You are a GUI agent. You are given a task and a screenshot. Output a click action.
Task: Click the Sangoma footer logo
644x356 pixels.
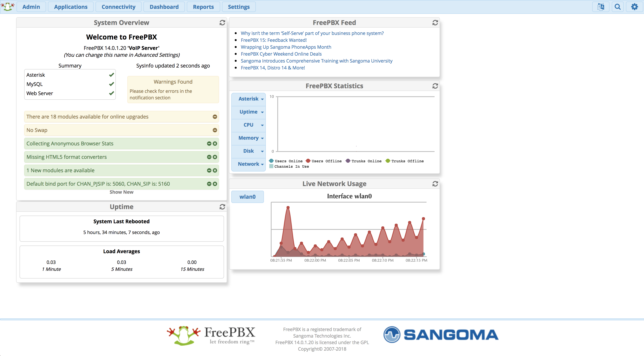441,335
